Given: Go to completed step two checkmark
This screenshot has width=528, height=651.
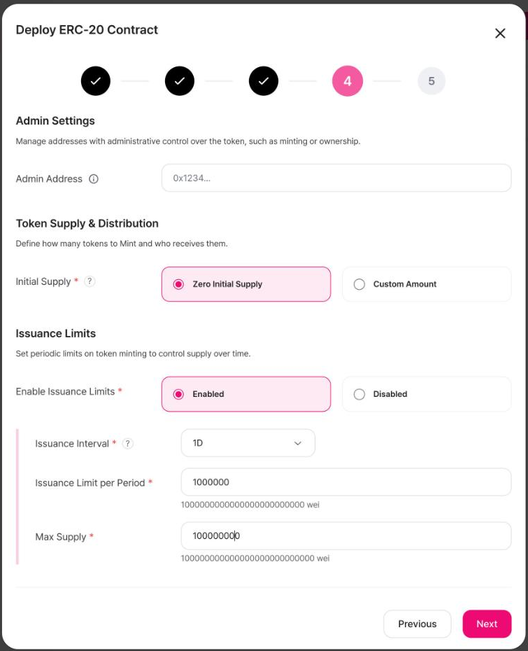Looking at the screenshot, I should coord(180,81).
